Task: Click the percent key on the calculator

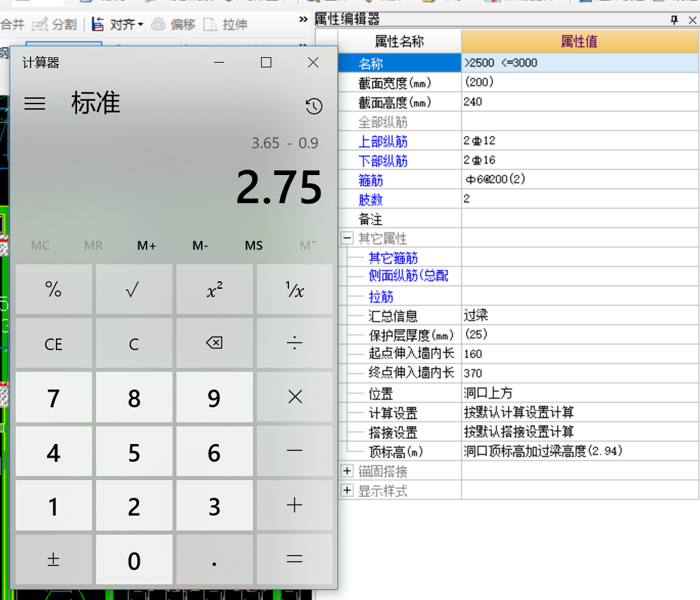Action: tap(54, 289)
